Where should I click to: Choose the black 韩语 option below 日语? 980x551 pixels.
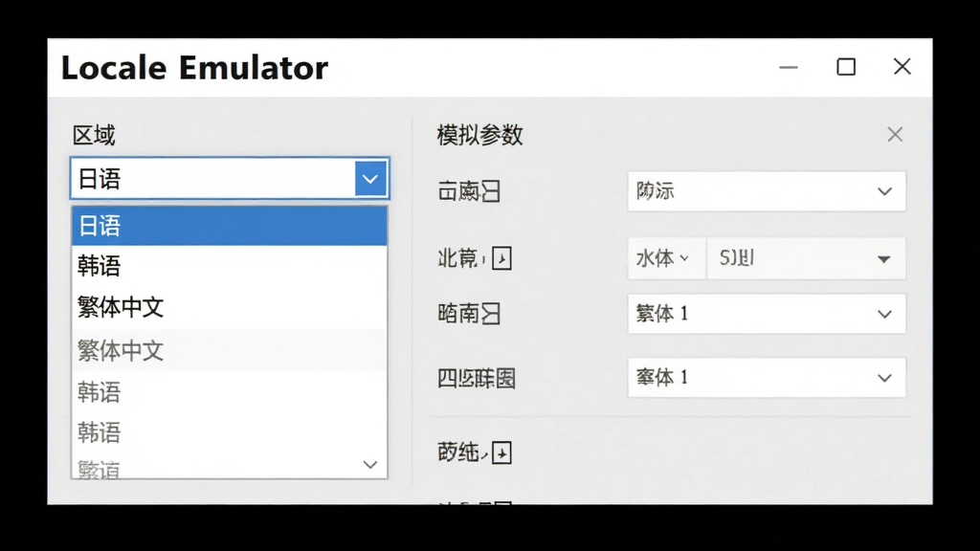pyautogui.click(x=230, y=266)
